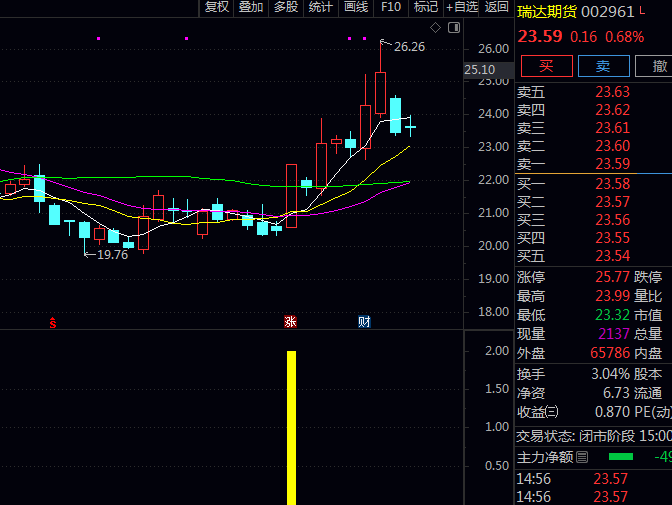
Task: Click the chart's 19.76 low price label
Action: click(x=113, y=255)
